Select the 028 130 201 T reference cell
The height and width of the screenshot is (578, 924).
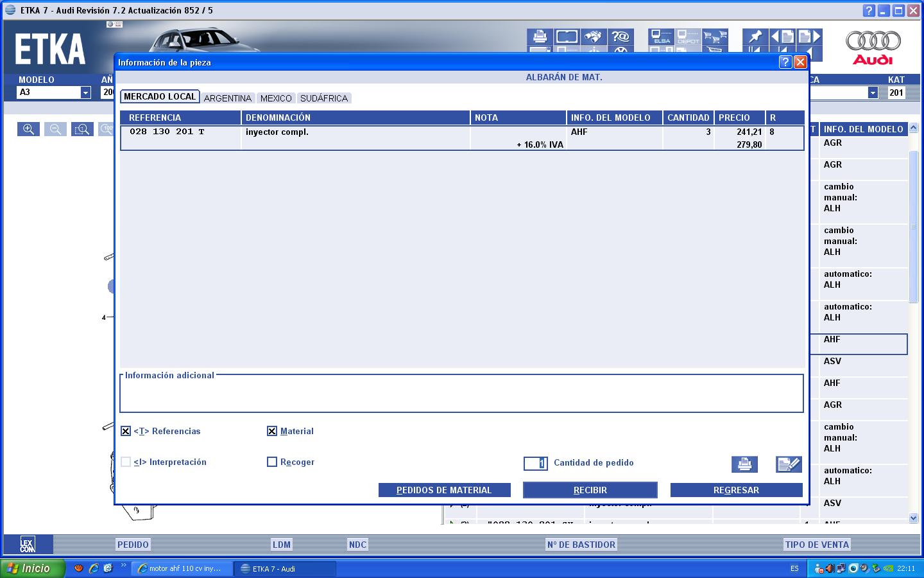pos(167,132)
